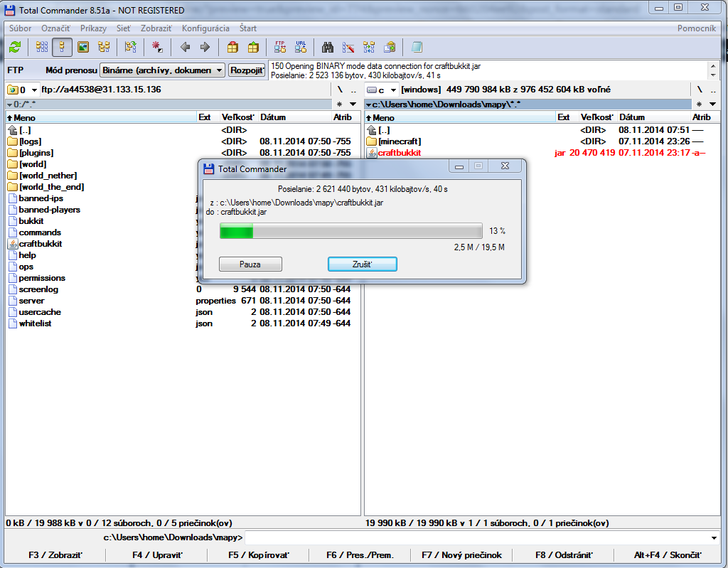
Task: Go to parent directory in right panel toolbar
Action: tap(714, 90)
